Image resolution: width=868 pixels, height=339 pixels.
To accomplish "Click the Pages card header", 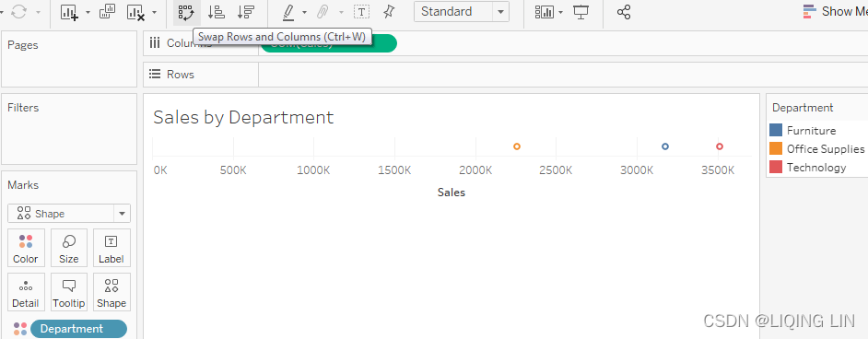I will tap(23, 45).
